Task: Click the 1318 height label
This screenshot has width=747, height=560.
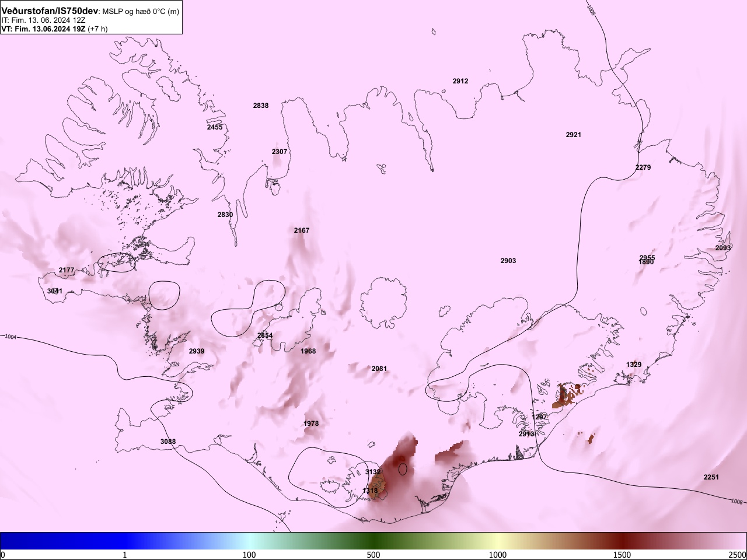Action: click(x=370, y=491)
